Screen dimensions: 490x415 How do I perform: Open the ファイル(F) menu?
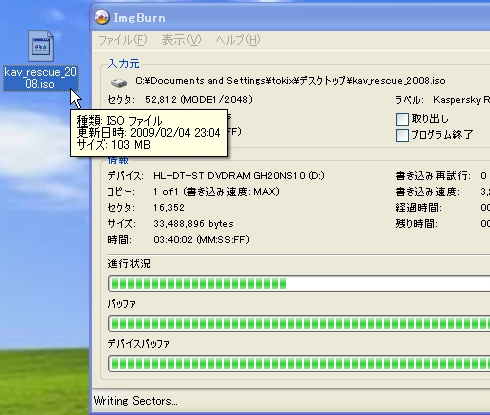122,40
